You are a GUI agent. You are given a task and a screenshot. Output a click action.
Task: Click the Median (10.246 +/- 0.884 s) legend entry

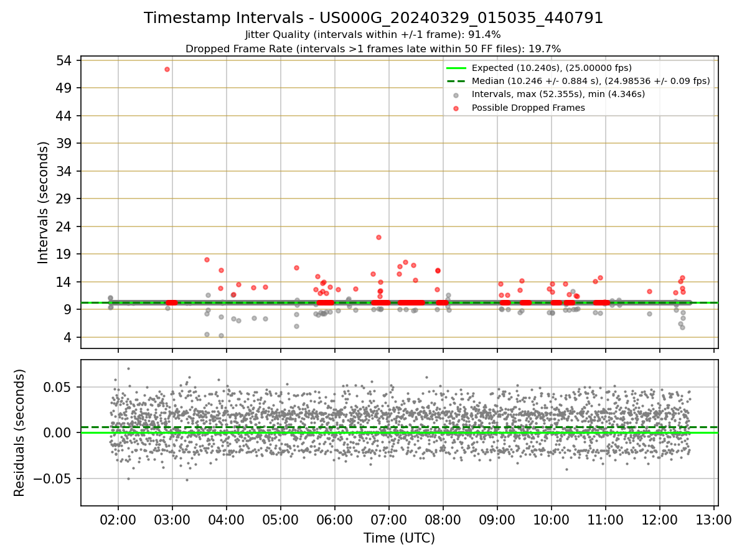578,81
